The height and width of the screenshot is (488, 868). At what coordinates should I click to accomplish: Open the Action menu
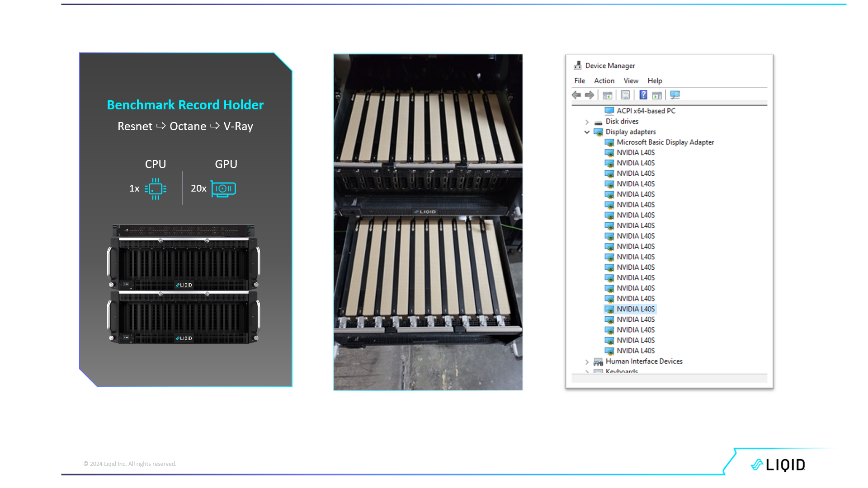click(604, 80)
